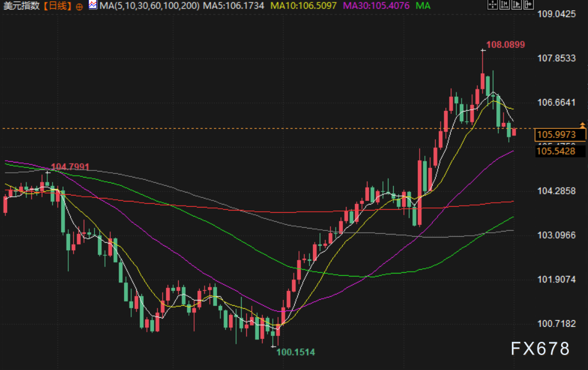The image size is (588, 370).
Task: Open the MA(5,10,30,60,100,200) parameter settings
Action: [x=149, y=6]
